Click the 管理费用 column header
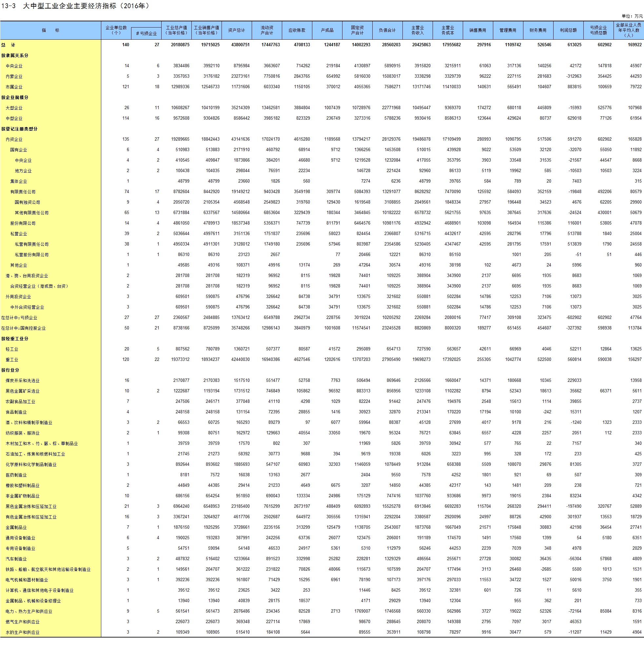644x648 pixels. click(508, 30)
